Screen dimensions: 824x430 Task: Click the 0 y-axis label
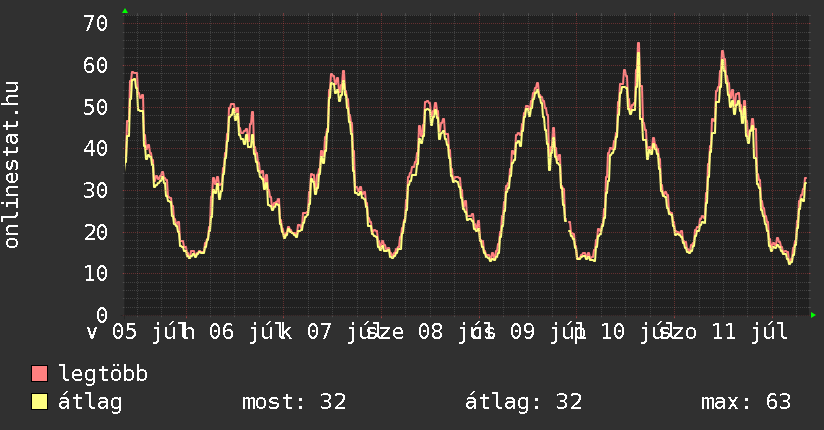[x=102, y=315]
